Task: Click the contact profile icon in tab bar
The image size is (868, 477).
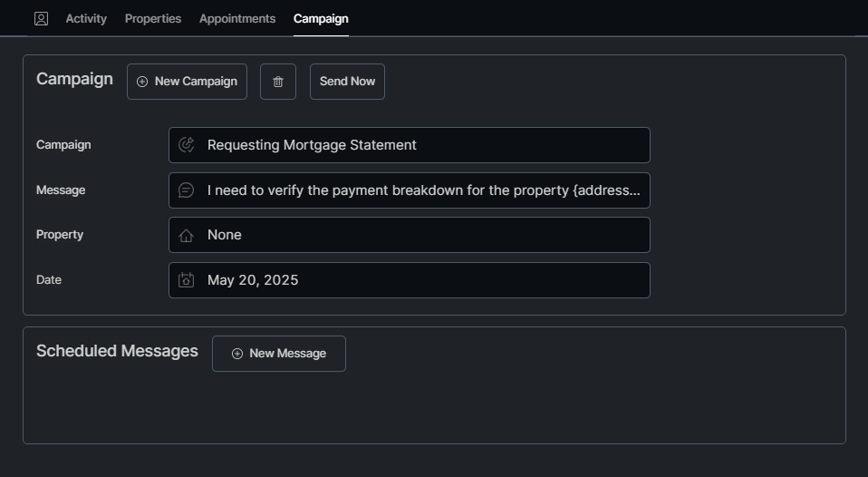Action: tap(41, 18)
